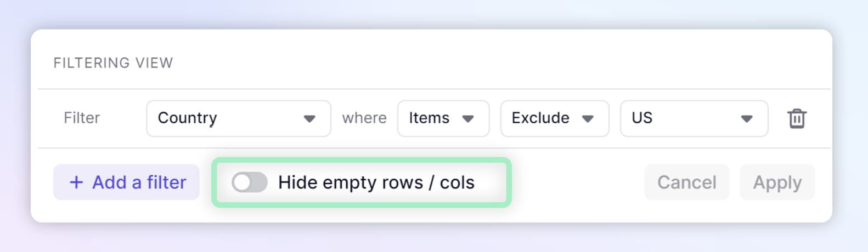Screen dimensions: 868x252
Task: Open the Items filter-type dropdown
Action: click(443, 118)
